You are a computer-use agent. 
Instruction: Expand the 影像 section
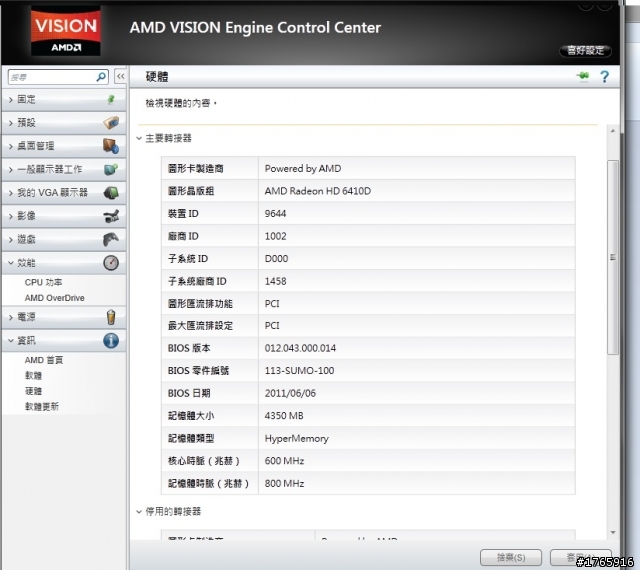click(x=11, y=216)
